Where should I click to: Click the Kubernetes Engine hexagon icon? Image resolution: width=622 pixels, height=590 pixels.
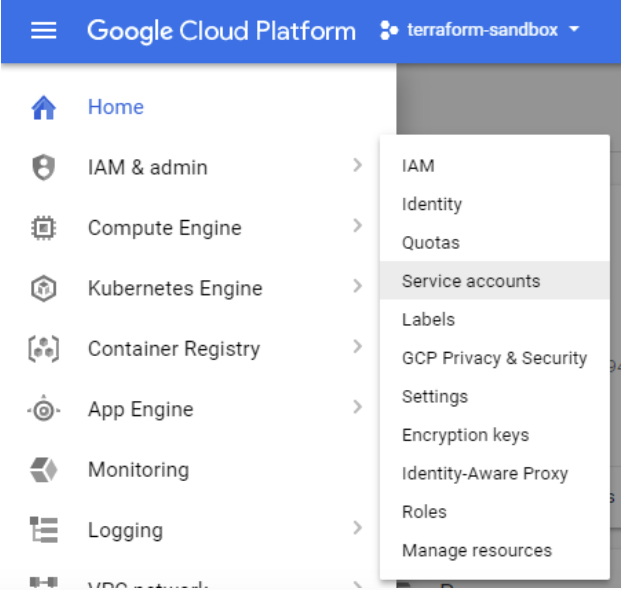[x=44, y=288]
